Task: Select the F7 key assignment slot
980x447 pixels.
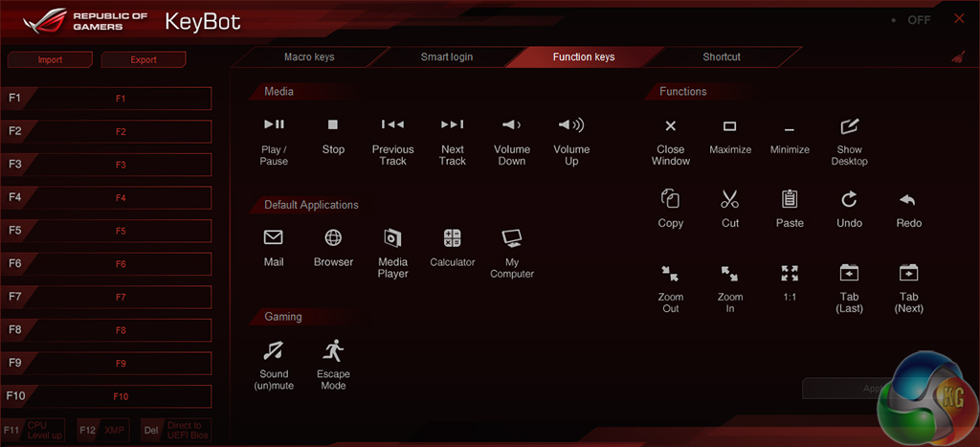Action: click(105, 297)
